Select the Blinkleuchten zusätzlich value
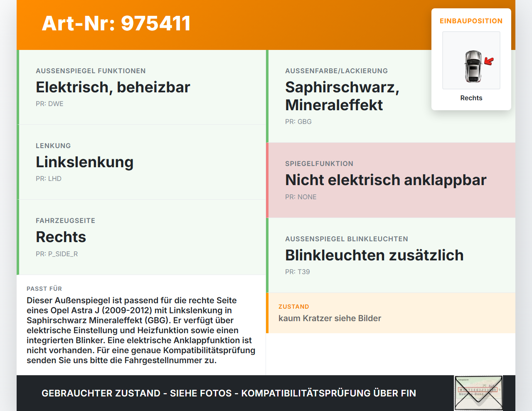532x411 pixels. (374, 255)
